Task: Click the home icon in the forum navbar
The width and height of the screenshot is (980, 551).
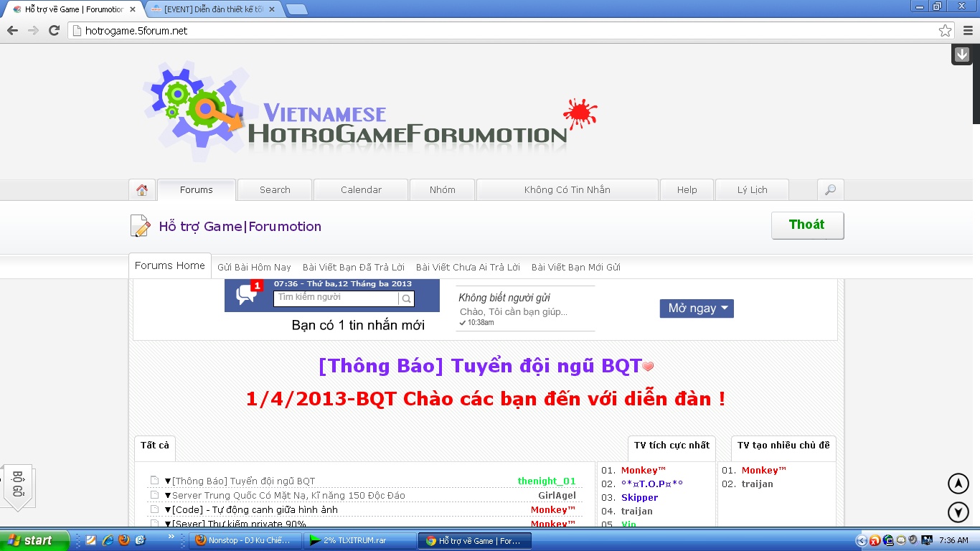Action: [142, 190]
